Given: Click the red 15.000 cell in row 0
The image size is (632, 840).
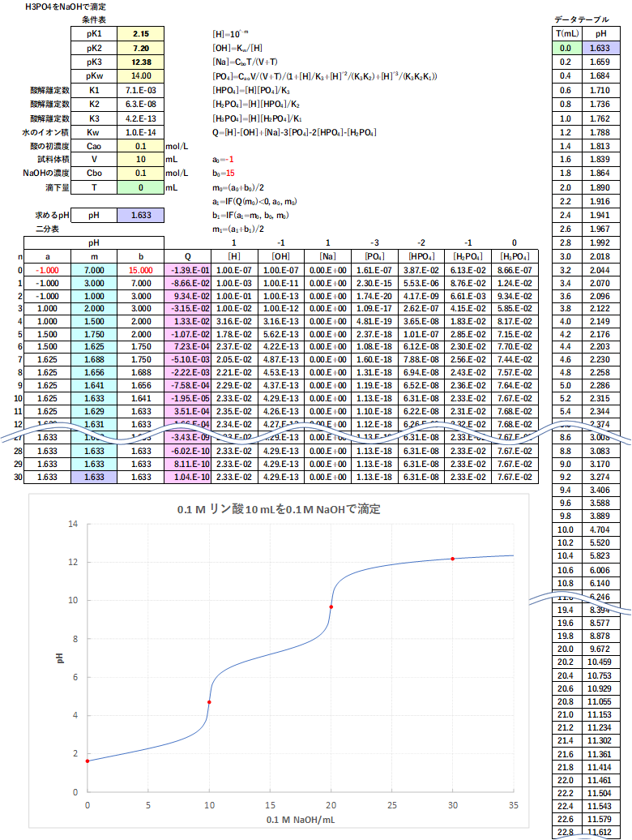Looking at the screenshot, I should pyautogui.click(x=141, y=271).
